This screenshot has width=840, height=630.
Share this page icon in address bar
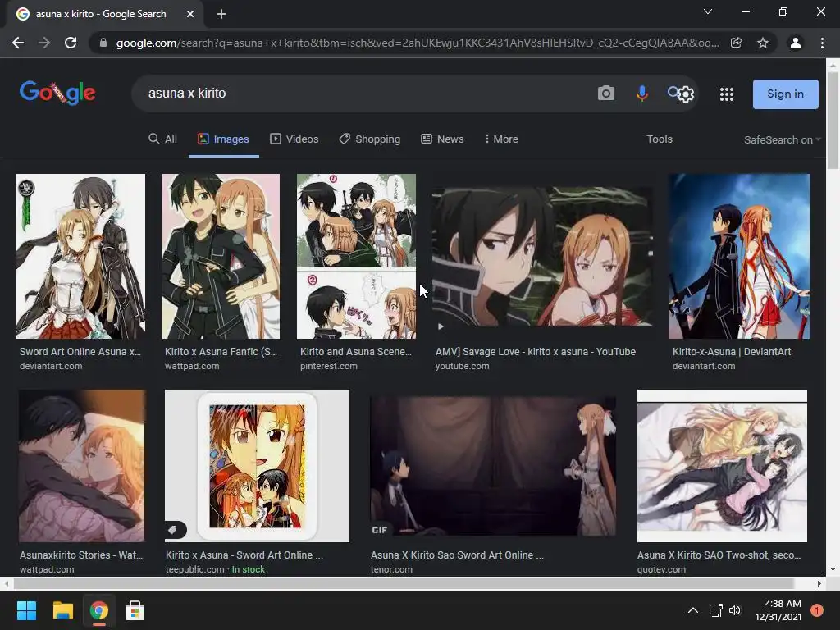[x=737, y=43]
